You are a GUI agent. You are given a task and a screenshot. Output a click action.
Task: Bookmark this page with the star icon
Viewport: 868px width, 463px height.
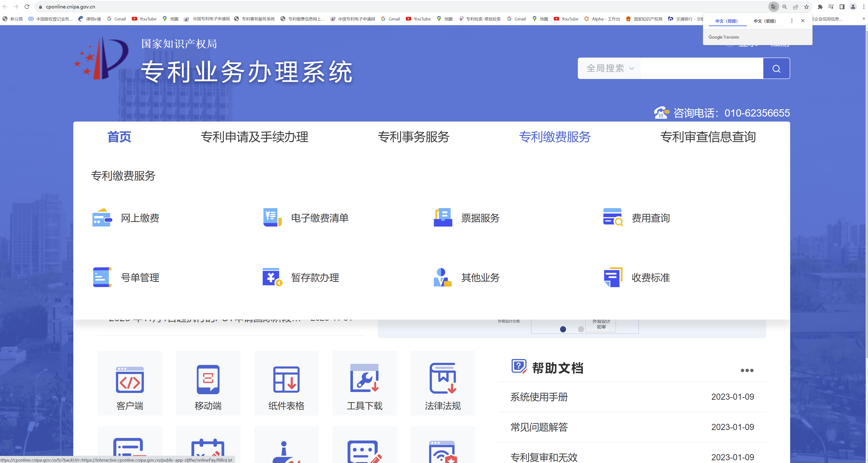pyautogui.click(x=807, y=7)
